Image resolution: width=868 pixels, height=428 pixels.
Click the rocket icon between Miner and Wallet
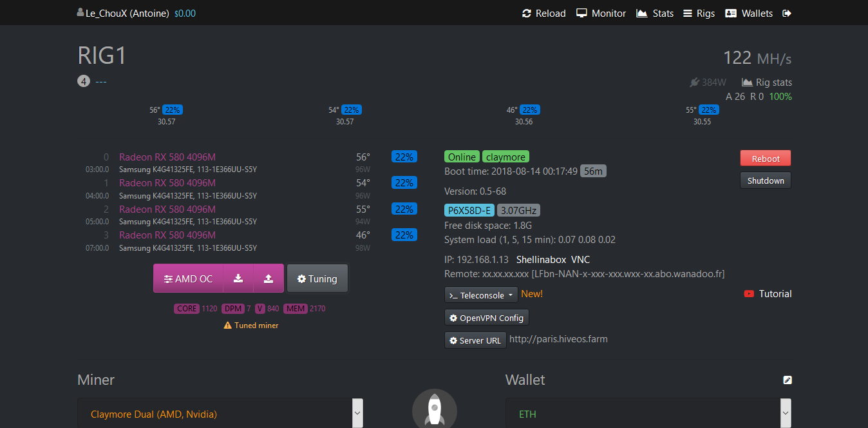435,409
